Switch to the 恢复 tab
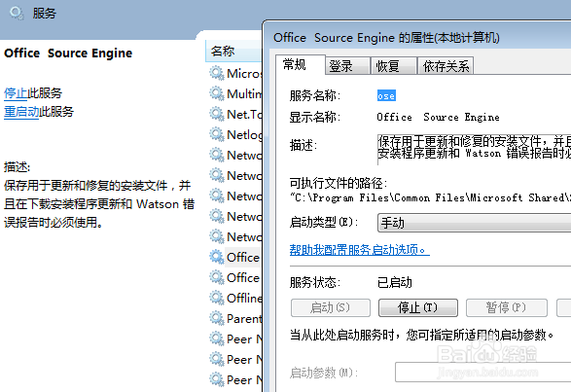 coord(394,66)
